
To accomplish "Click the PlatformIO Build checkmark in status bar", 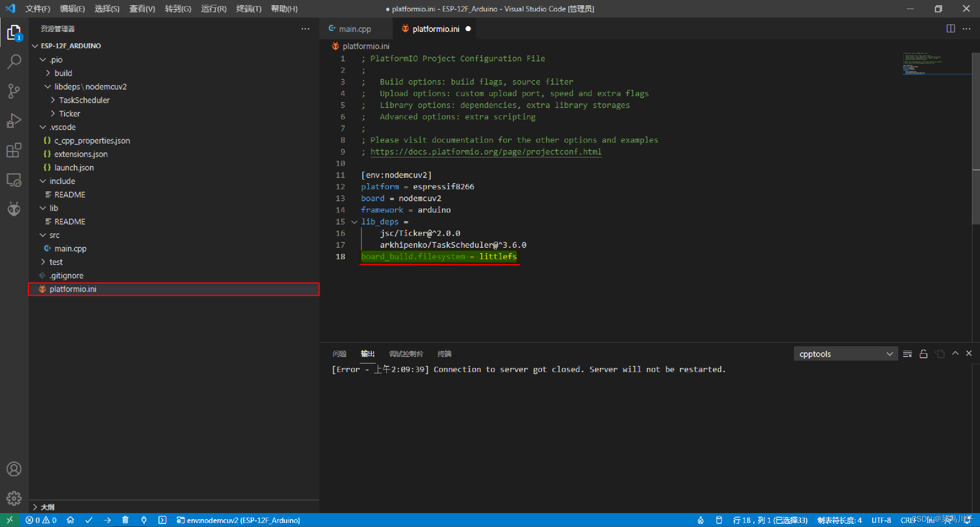I will (x=89, y=520).
